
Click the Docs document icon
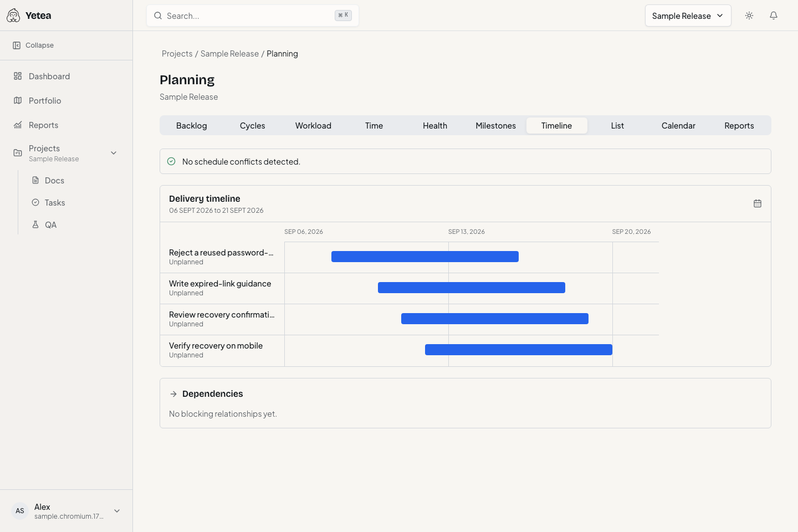[35, 181]
